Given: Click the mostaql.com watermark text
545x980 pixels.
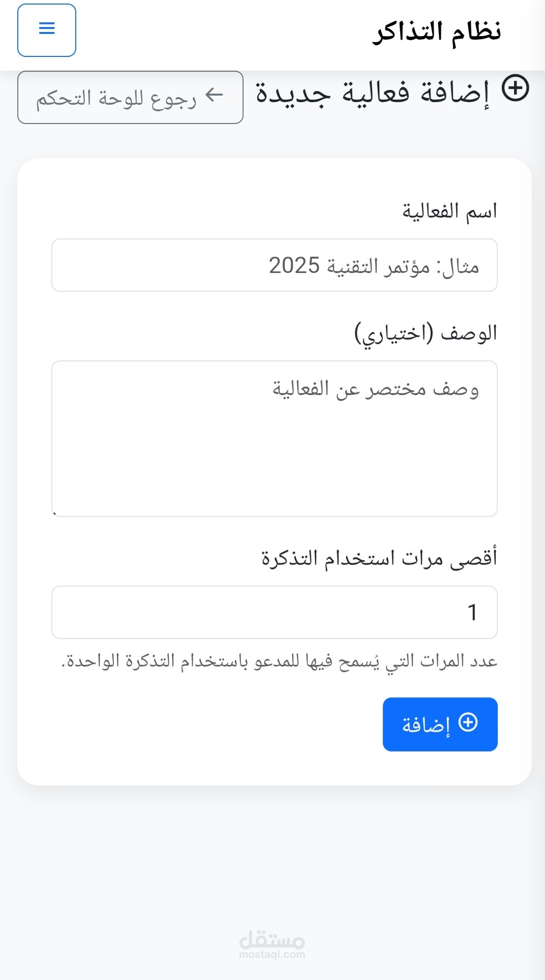Looking at the screenshot, I should [x=272, y=955].
